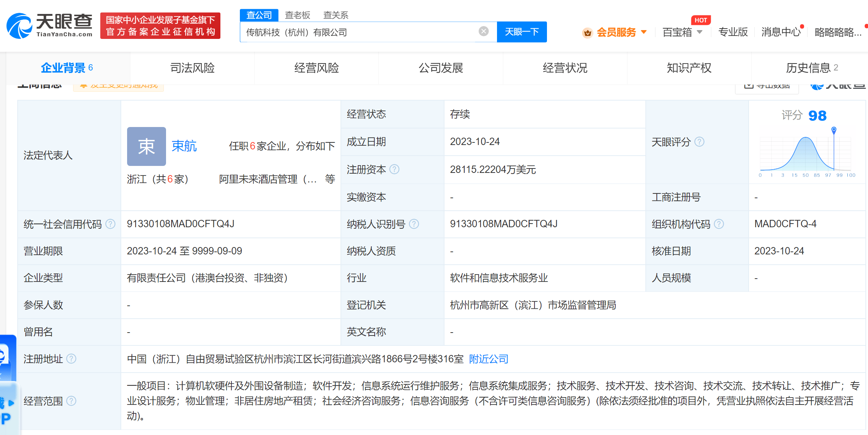The width and height of the screenshot is (868, 435).
Task: Click help icon next to 经营范围
Action: click(x=71, y=401)
